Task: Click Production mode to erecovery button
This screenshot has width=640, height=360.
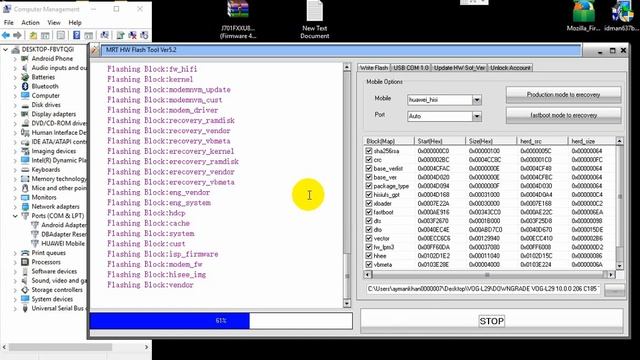Action: click(x=563, y=95)
